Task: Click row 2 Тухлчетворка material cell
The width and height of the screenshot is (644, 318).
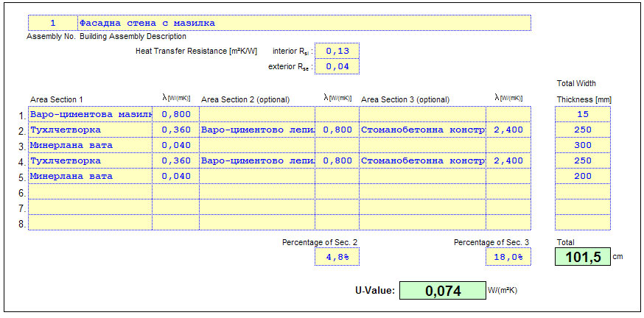Action: coord(90,130)
